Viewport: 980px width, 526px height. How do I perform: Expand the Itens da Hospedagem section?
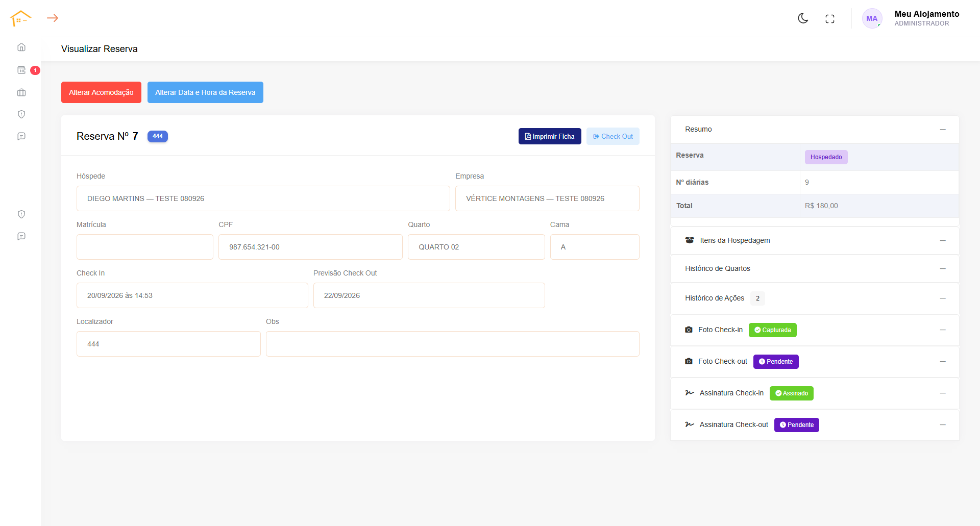tap(943, 241)
